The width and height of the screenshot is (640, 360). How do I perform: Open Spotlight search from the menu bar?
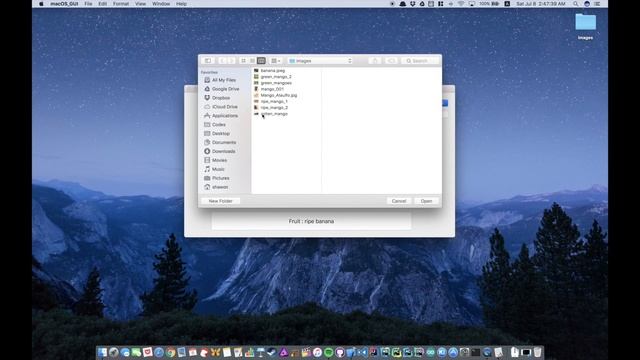(576, 4)
